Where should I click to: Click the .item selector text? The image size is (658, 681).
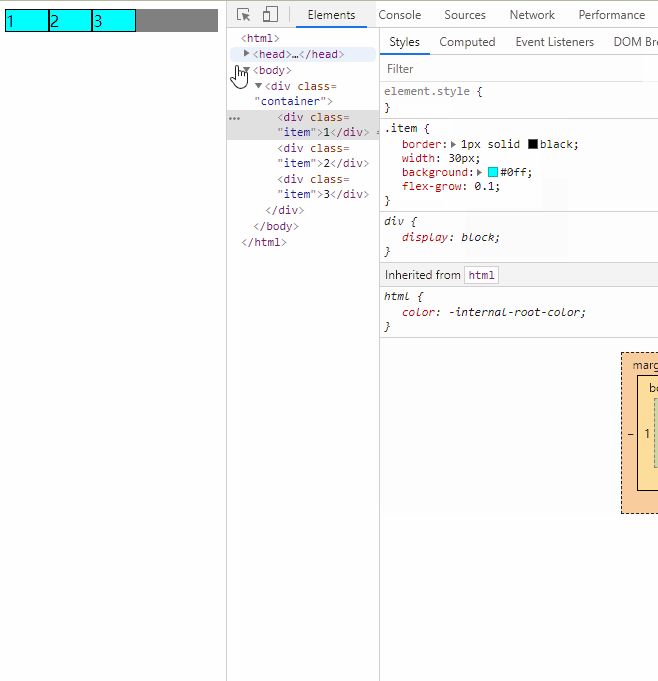click(401, 128)
